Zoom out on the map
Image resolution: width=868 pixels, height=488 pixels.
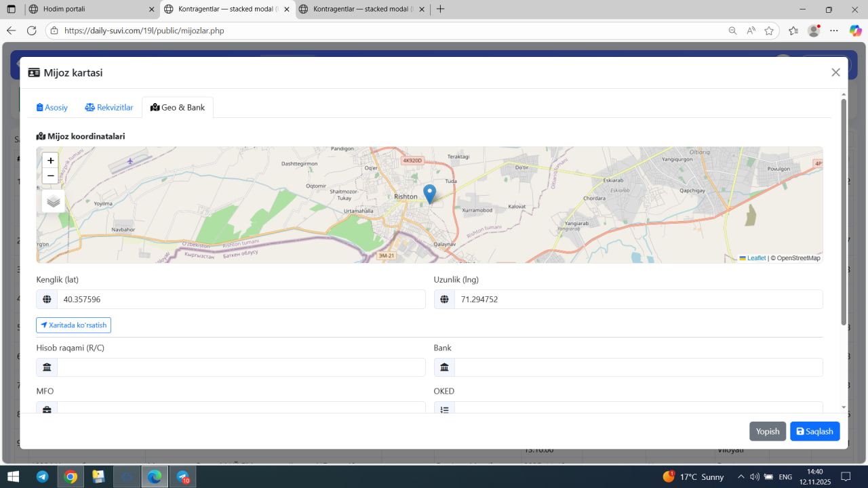50,176
